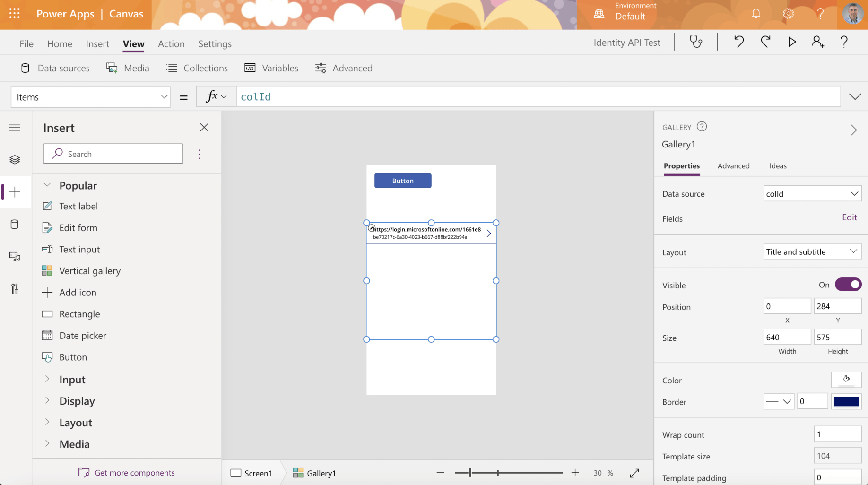Share the app with users
The image size is (868, 485).
(x=818, y=42)
